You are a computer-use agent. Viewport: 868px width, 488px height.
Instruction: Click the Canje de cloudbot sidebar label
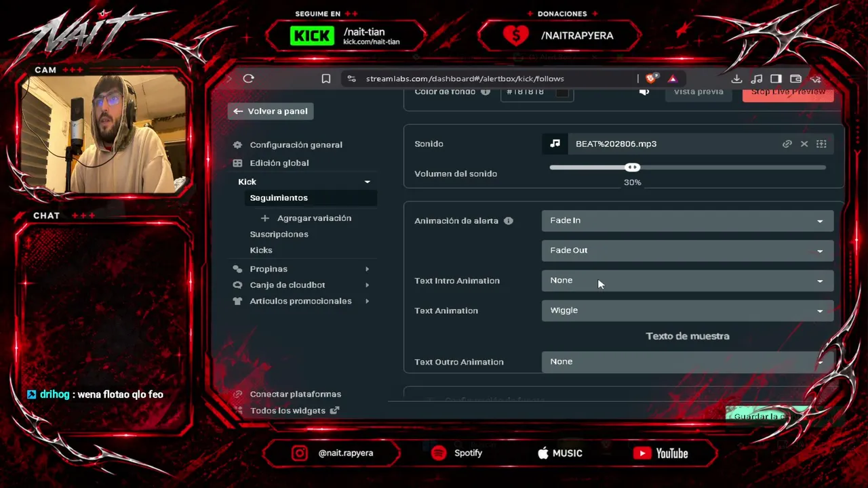point(288,285)
